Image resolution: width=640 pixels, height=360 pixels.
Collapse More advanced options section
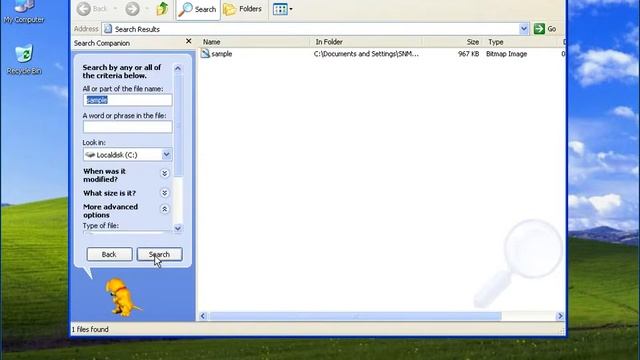tap(164, 209)
